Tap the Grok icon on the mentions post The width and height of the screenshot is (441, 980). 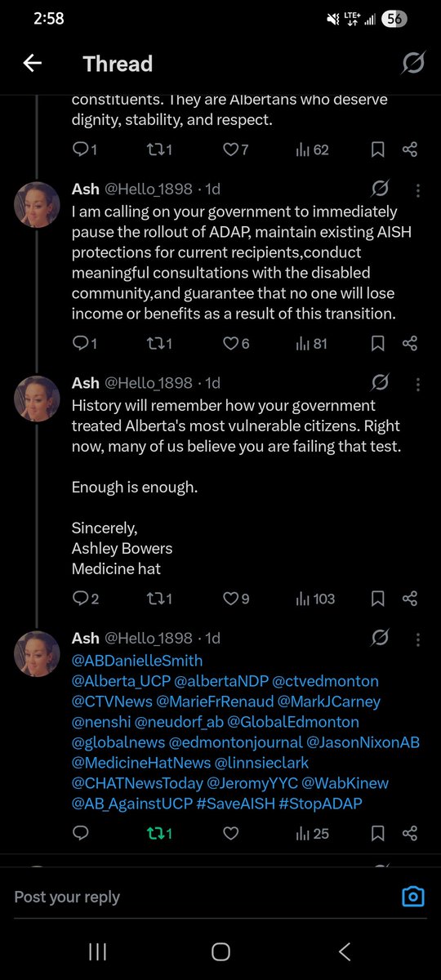380,637
